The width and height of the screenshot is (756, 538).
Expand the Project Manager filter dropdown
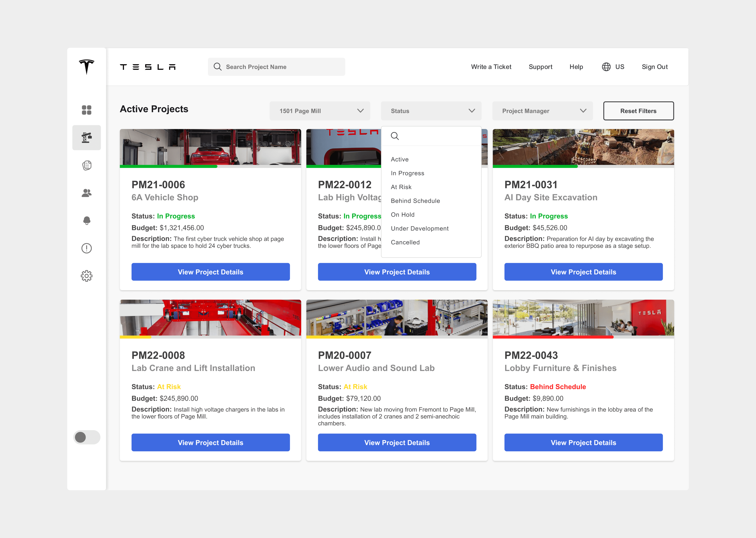pos(542,111)
